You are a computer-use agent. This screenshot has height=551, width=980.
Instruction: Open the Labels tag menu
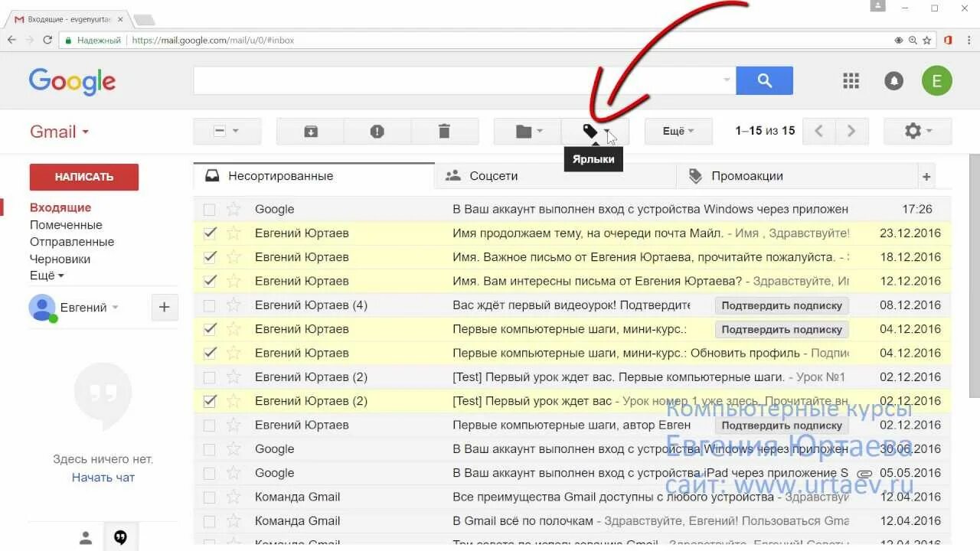coord(595,132)
